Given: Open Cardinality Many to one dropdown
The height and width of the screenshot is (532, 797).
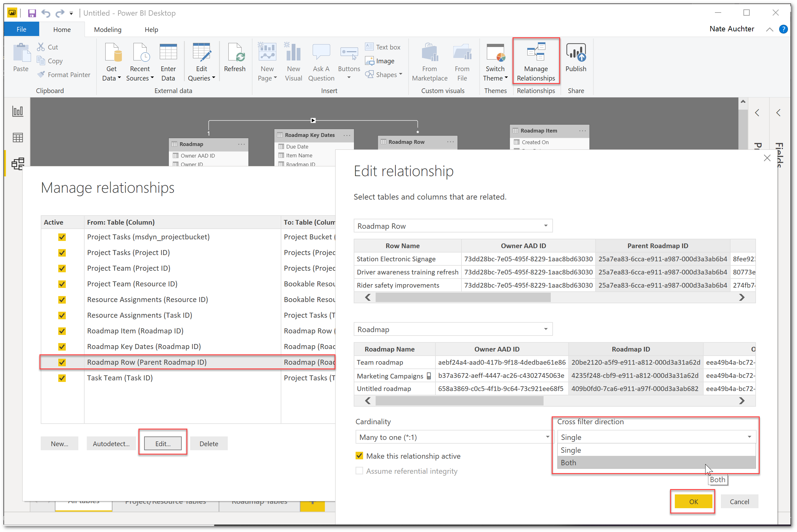Looking at the screenshot, I should pyautogui.click(x=454, y=437).
